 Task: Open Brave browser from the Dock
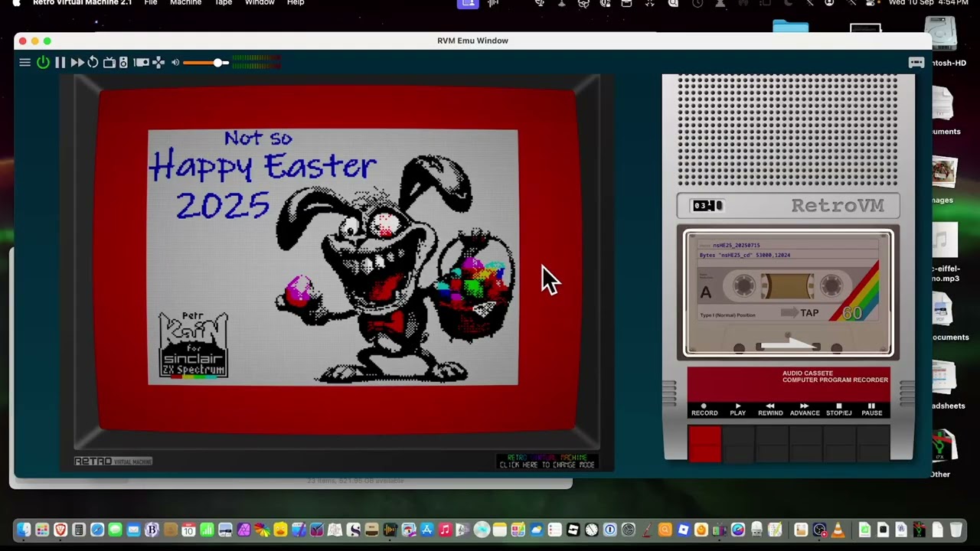click(x=60, y=530)
